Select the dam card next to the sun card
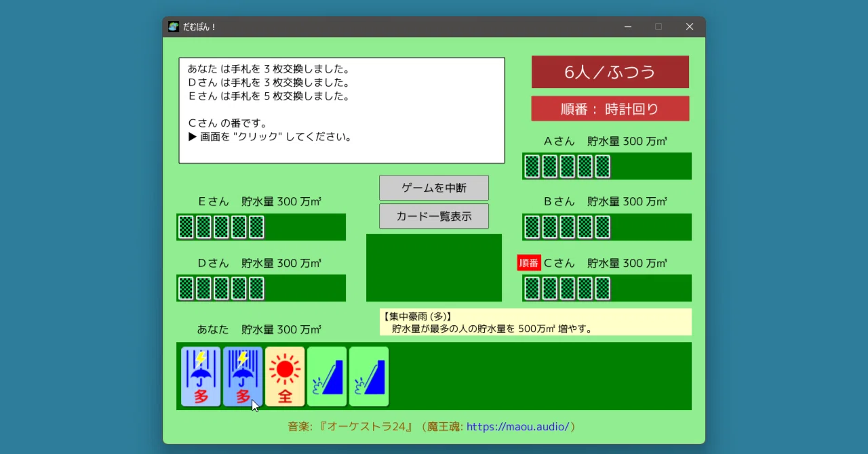 [327, 377]
